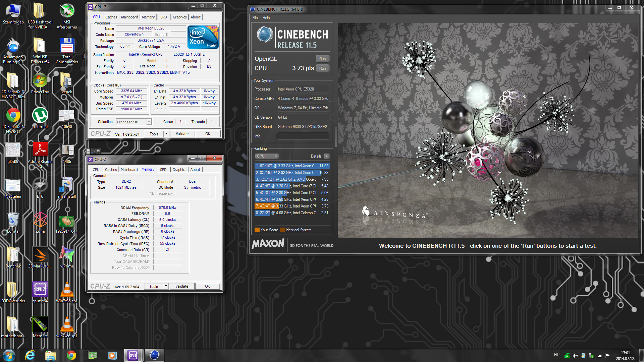The height and width of the screenshot is (362, 644).
Task: Open Windows Explorer taskbar icon
Action: 50,355
